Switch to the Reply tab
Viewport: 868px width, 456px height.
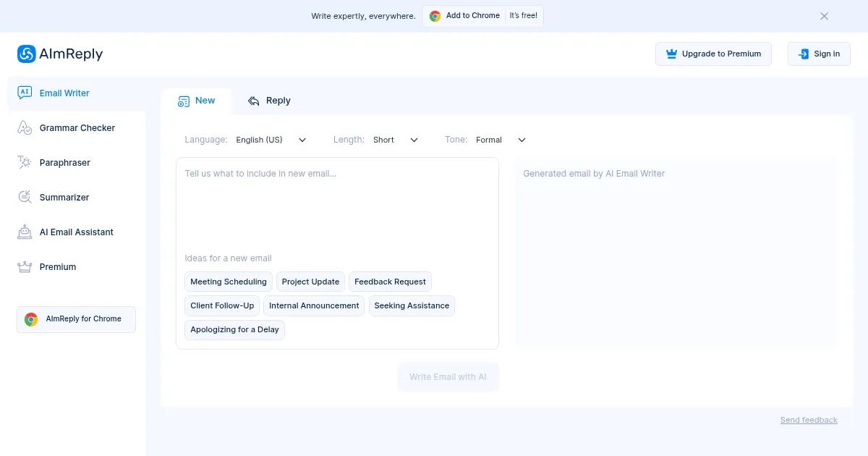click(x=269, y=101)
